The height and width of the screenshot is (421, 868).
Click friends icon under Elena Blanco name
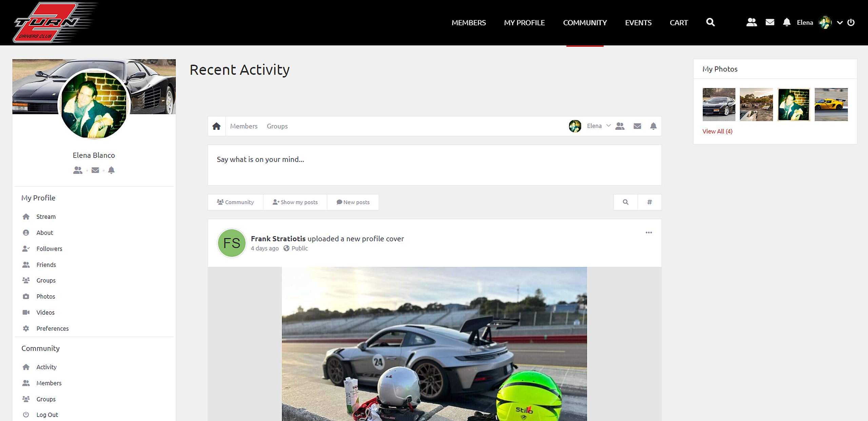(78, 170)
